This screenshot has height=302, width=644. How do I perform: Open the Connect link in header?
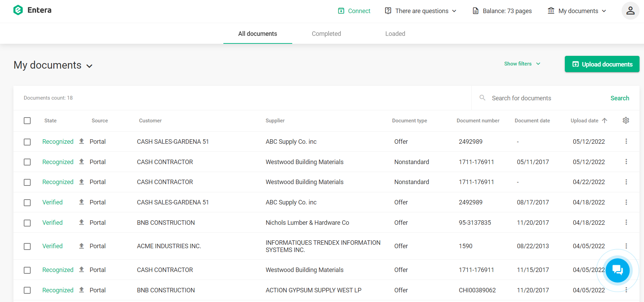(x=354, y=11)
